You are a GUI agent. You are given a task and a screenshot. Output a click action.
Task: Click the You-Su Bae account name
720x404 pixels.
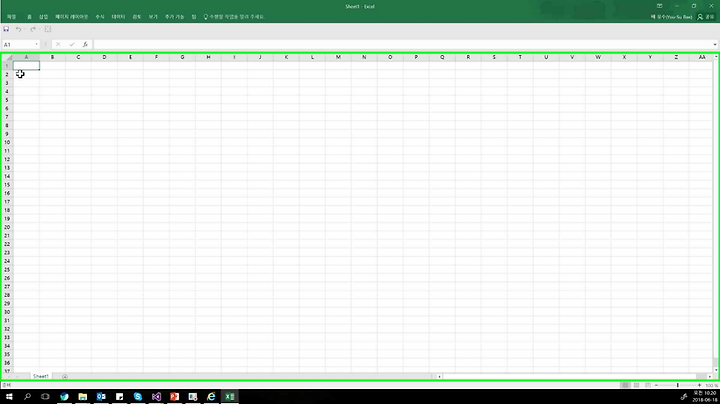pos(671,17)
